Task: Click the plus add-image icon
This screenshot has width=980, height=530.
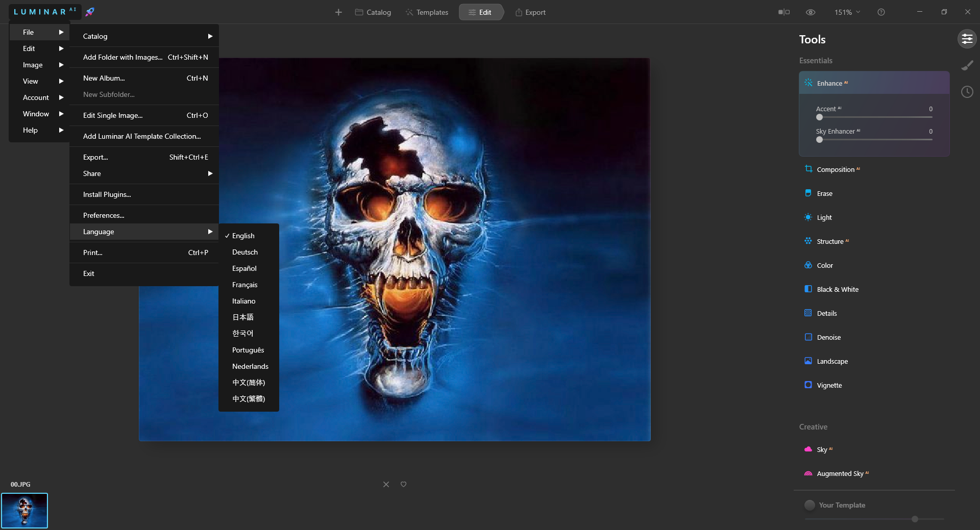Action: pyautogui.click(x=338, y=12)
